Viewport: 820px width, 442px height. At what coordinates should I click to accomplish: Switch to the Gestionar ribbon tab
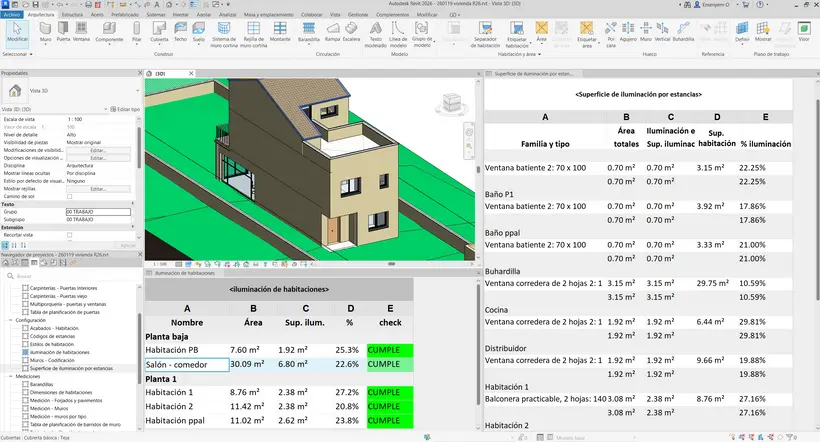tap(358, 15)
